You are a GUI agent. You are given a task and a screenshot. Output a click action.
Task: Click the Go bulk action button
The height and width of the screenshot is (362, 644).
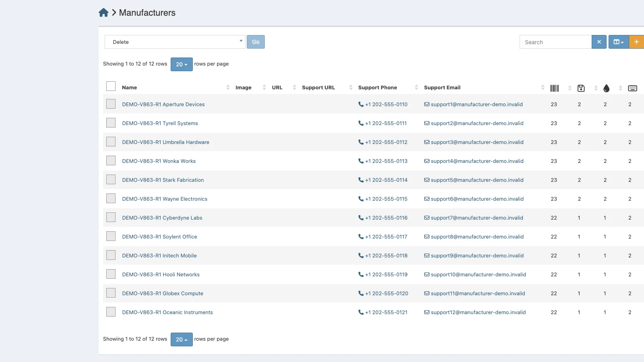click(256, 42)
